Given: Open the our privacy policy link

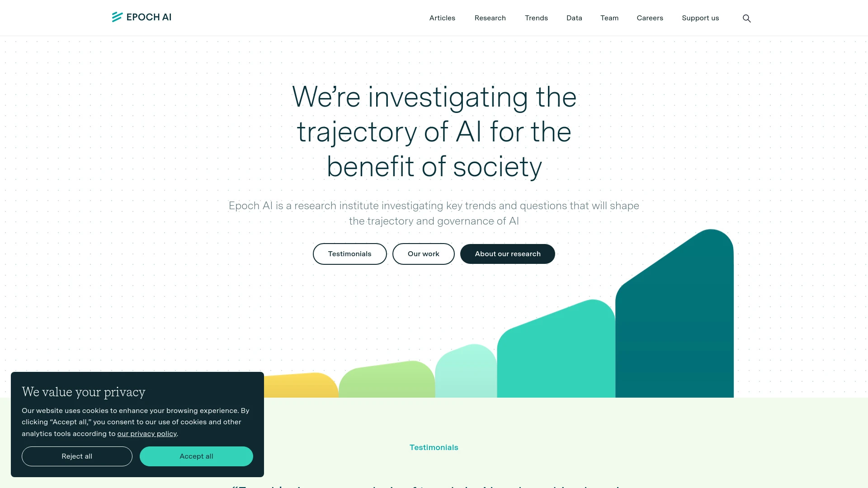Looking at the screenshot, I should (146, 434).
